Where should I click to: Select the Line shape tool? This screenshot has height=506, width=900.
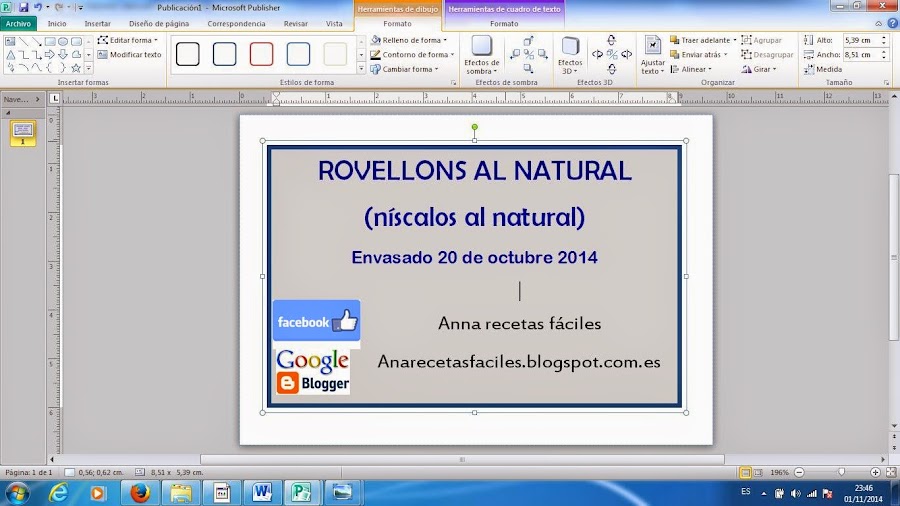24,41
